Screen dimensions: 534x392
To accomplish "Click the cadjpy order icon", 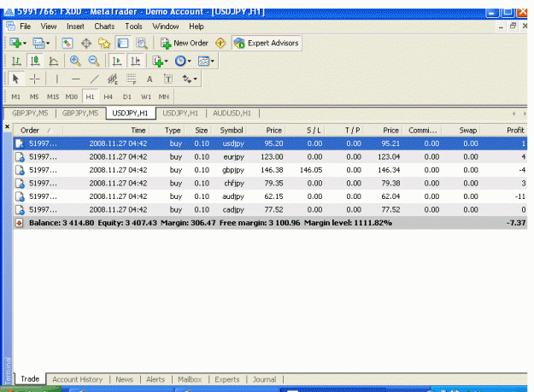I will tap(21, 209).
